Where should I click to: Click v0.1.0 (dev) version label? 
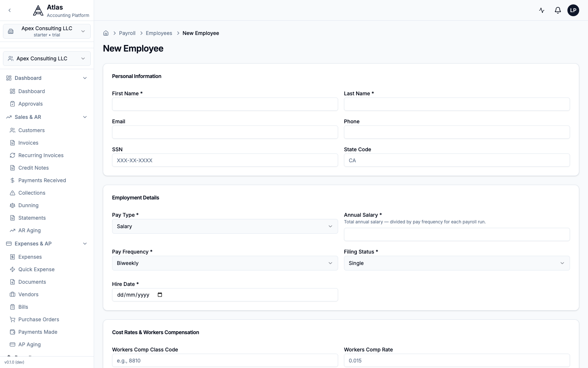point(14,362)
